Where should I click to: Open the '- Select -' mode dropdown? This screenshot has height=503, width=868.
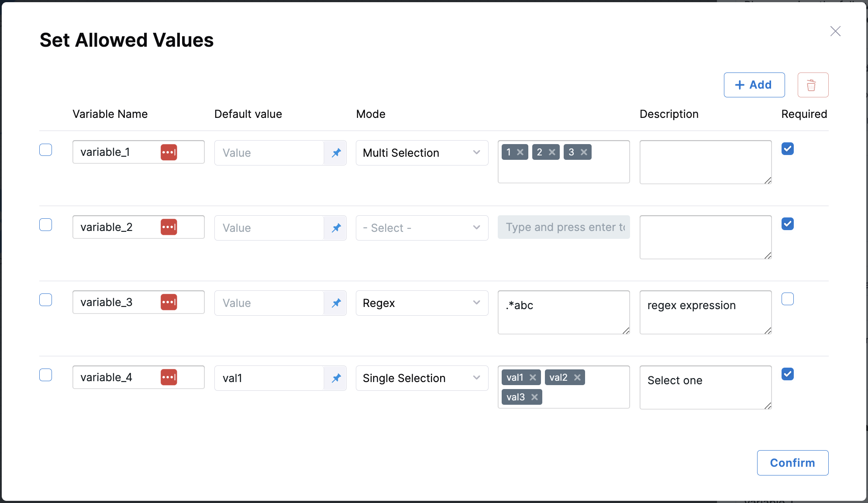(422, 228)
